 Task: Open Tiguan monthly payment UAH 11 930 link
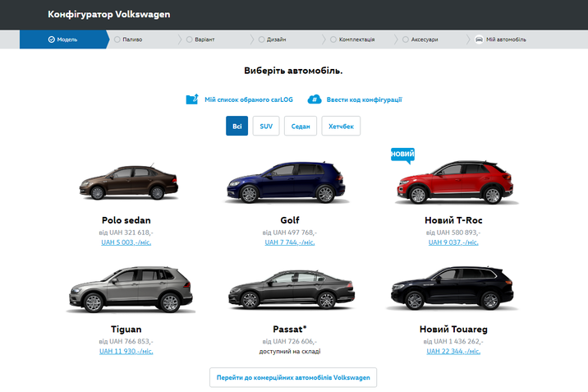(x=126, y=351)
